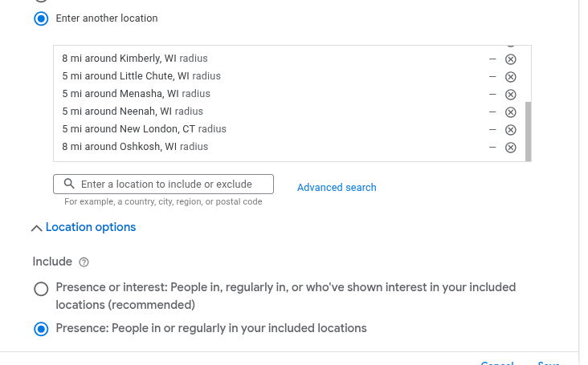This screenshot has width=588, height=365.
Task: Remove New London, CT radius location
Action: [510, 130]
